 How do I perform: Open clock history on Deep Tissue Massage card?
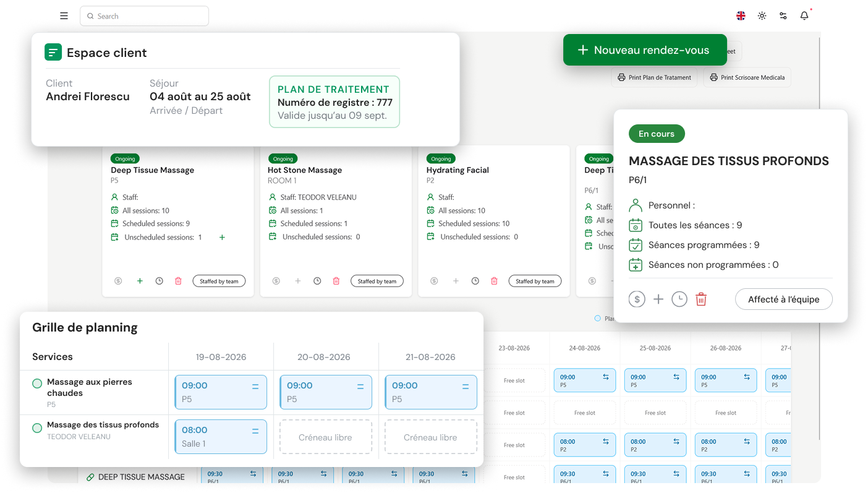click(x=159, y=281)
